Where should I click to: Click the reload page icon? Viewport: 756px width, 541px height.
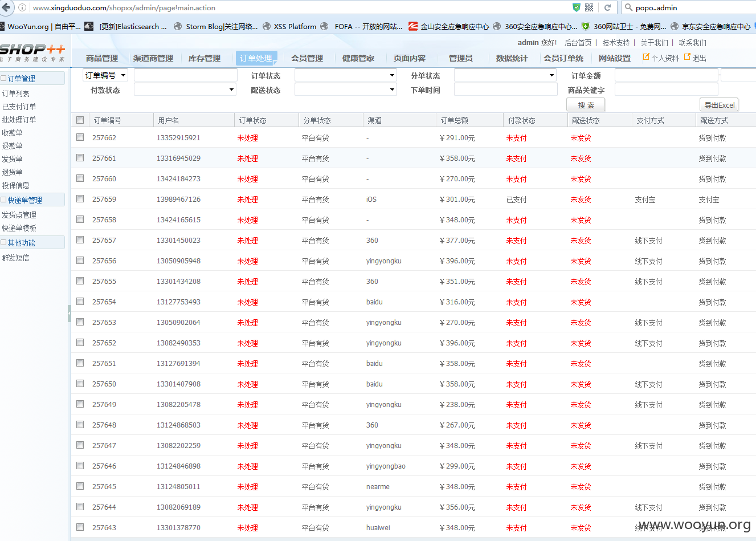pos(607,7)
